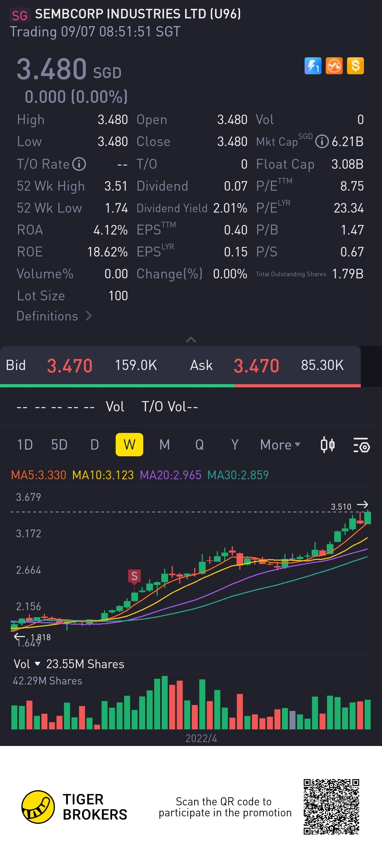Select the M monthly chart tab
Viewport: 382px width, 868px height.
[164, 445]
